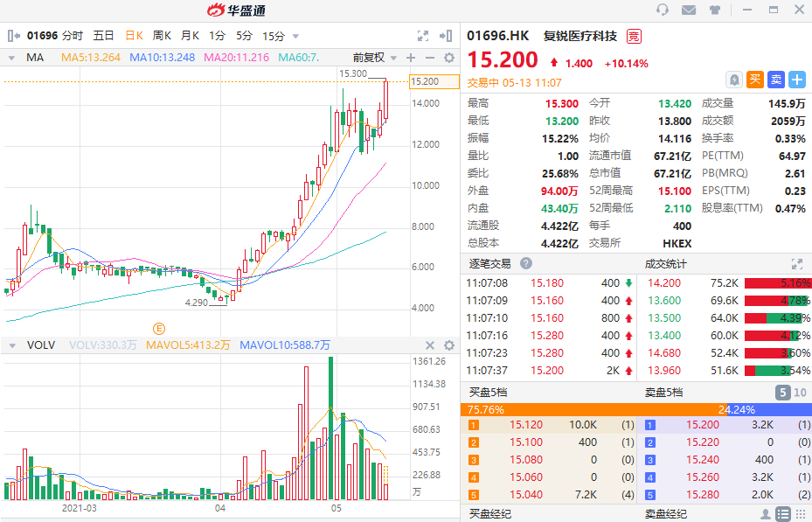Switch to 5分 minute chart
Screen dimensions: 812x522
pos(245,36)
